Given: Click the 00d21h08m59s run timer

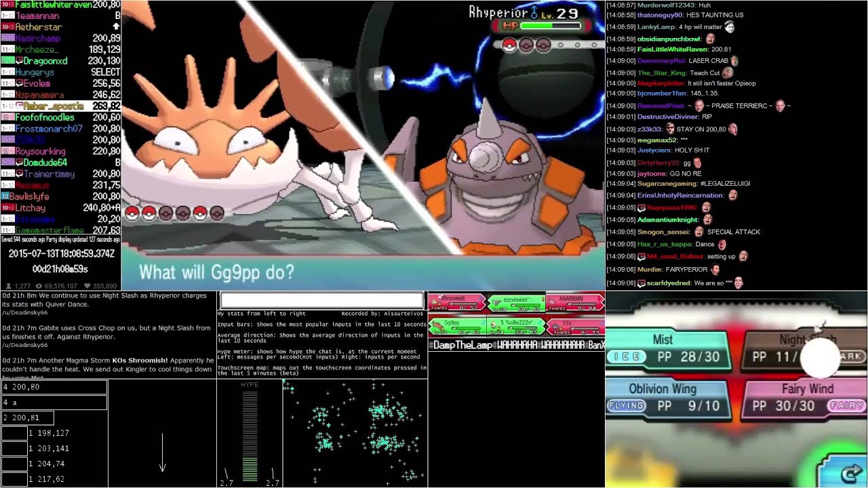Looking at the screenshot, I should (x=60, y=269).
